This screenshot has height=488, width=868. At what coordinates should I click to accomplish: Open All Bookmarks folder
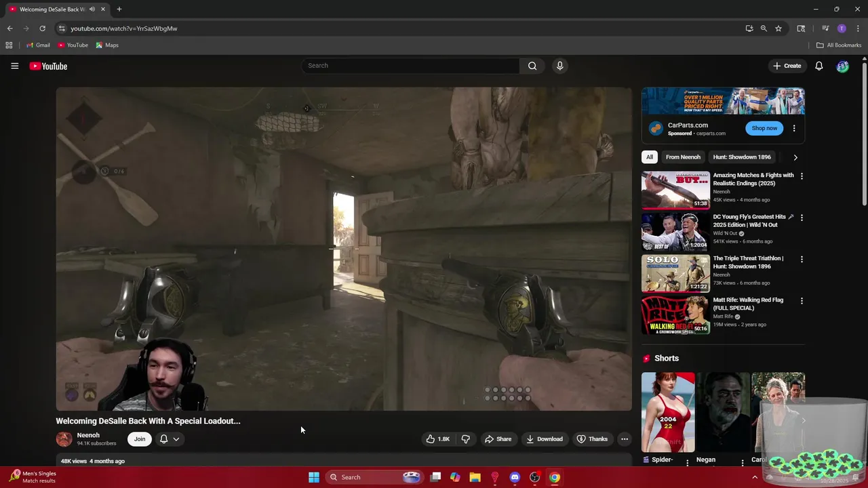tap(839, 45)
